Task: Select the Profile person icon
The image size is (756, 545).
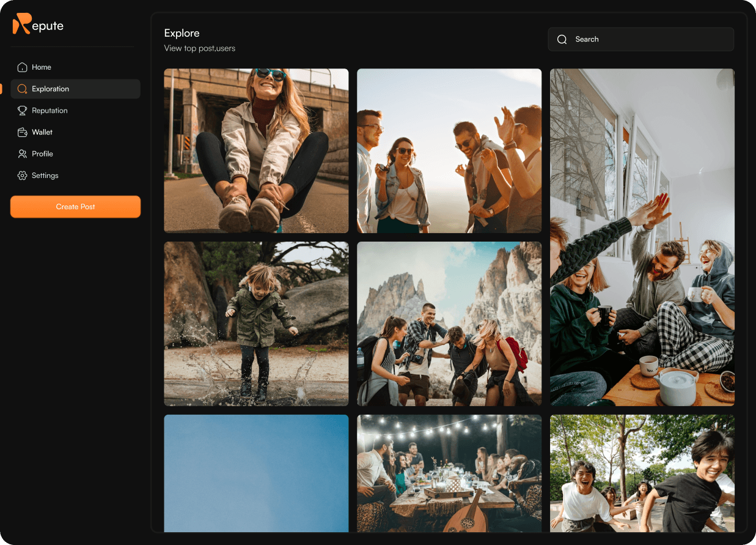Action: (22, 154)
